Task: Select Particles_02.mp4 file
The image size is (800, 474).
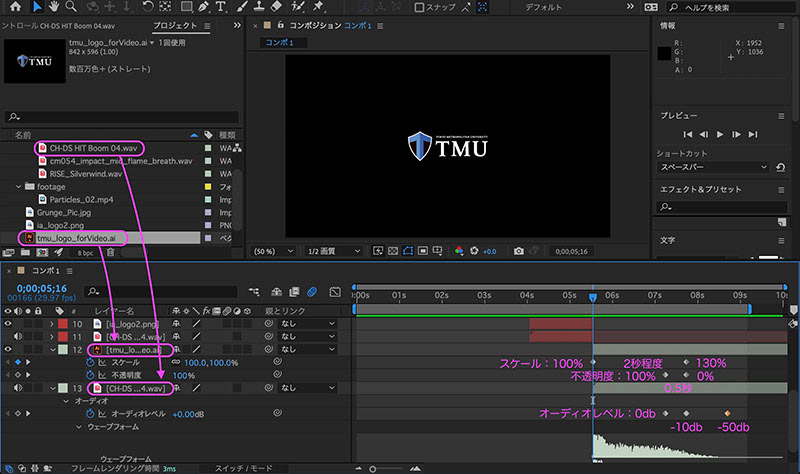Action: (81, 199)
